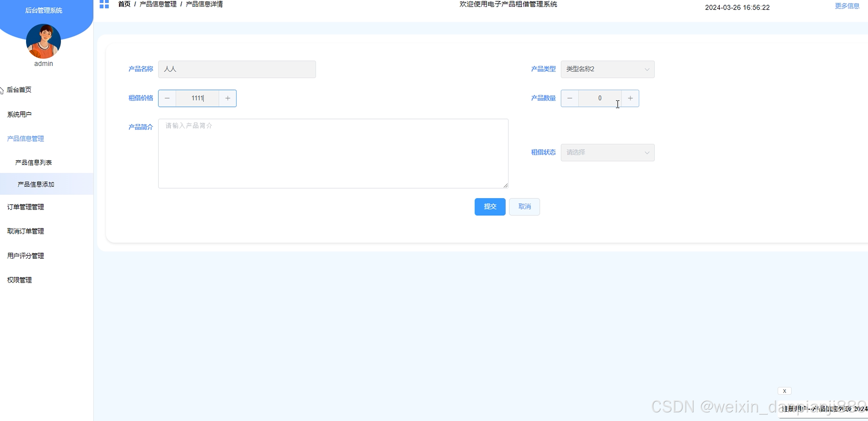Click the home icon beside 后台首页
The height and width of the screenshot is (421, 868).
pos(2,90)
